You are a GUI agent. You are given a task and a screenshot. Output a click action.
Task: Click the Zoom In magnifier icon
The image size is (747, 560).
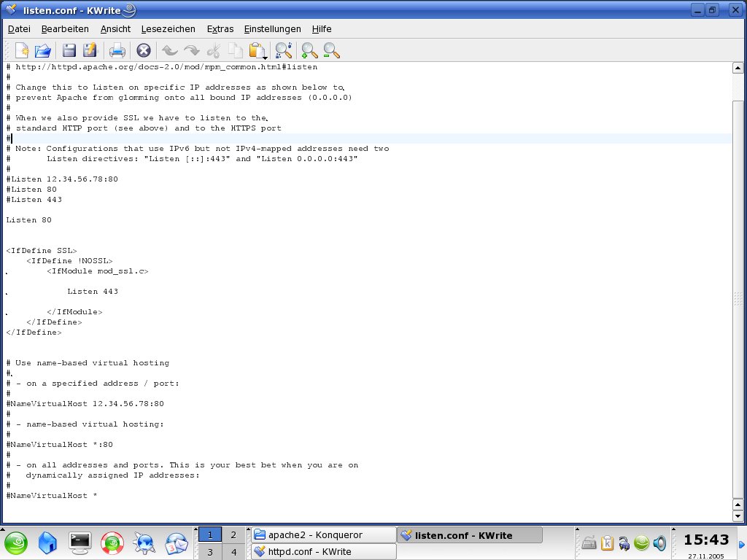pos(309,50)
